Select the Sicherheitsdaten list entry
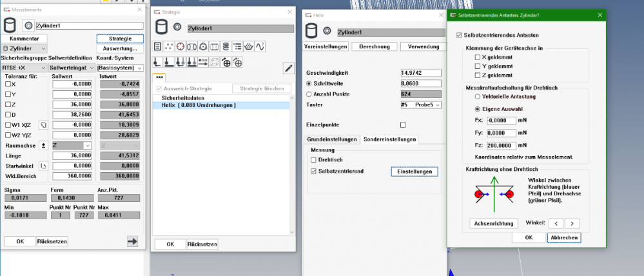Viewport: 644px width, 276px height. tap(221, 99)
